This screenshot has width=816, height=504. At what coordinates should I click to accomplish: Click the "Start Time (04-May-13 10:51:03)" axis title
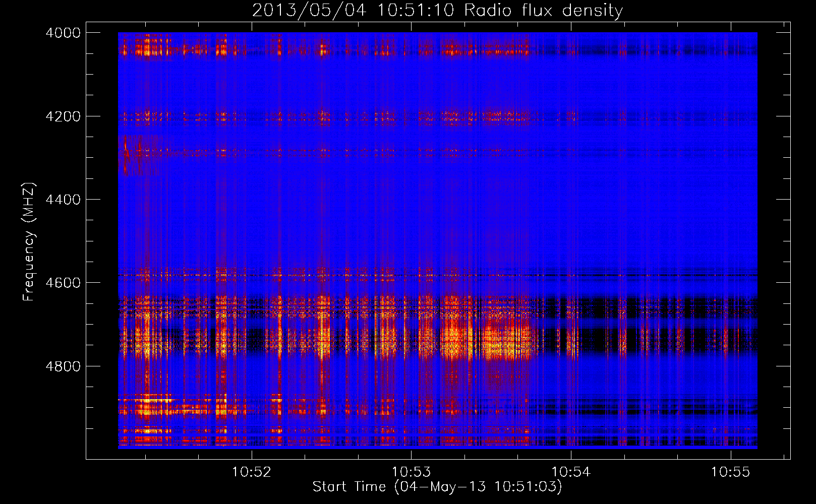[x=437, y=487]
